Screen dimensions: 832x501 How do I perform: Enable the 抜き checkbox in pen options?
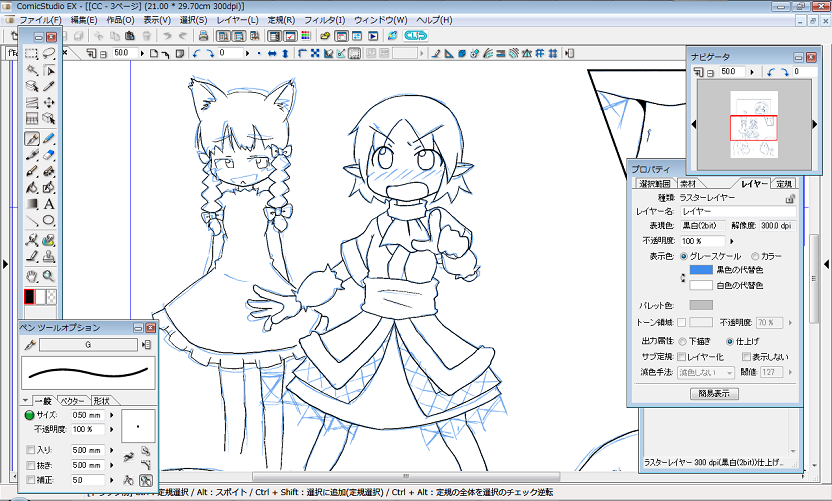31,465
